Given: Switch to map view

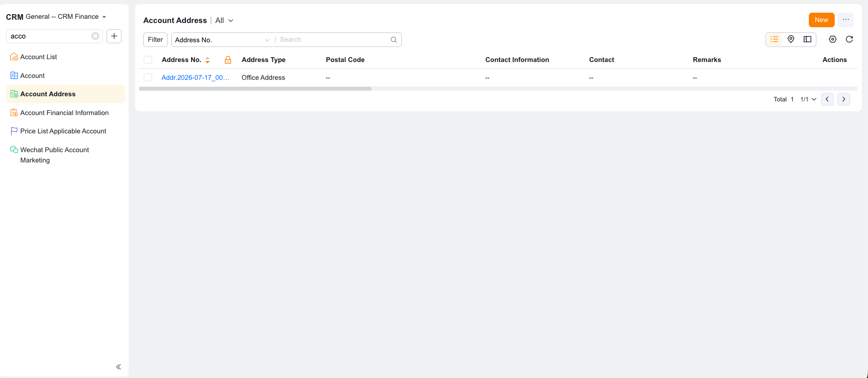Looking at the screenshot, I should [791, 39].
